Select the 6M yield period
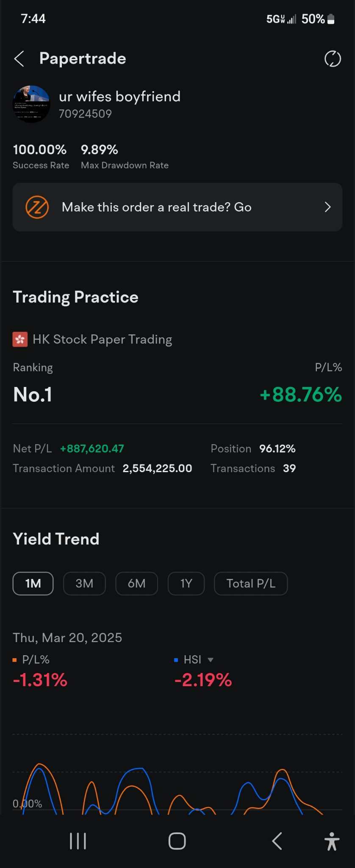This screenshot has width=355, height=868. tap(136, 584)
